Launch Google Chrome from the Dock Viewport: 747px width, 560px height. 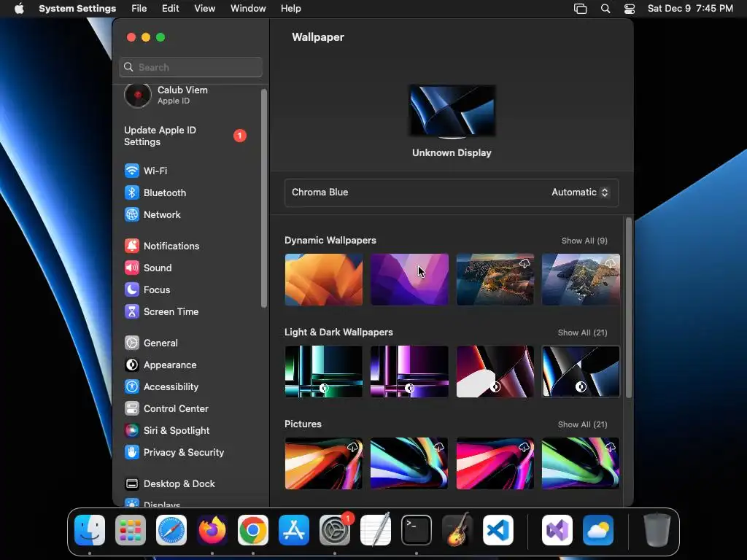pyautogui.click(x=253, y=530)
